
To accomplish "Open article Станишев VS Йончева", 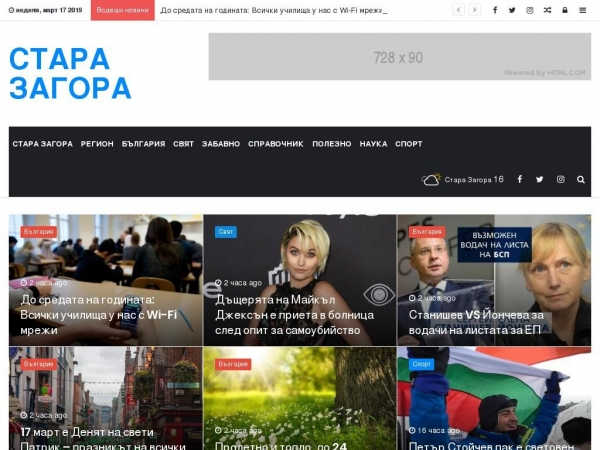I will pos(476,323).
